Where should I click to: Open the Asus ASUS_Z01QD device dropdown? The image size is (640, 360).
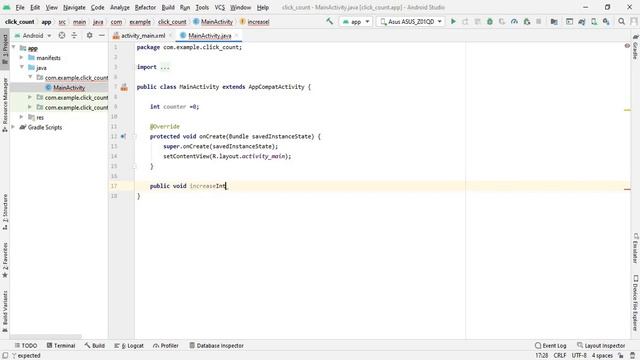(x=411, y=22)
